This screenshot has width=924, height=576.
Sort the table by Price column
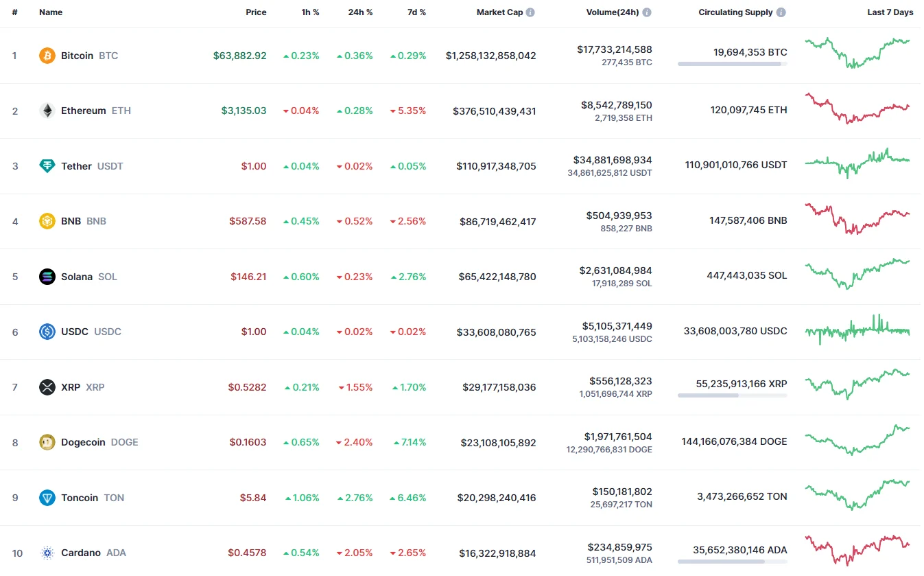point(256,12)
